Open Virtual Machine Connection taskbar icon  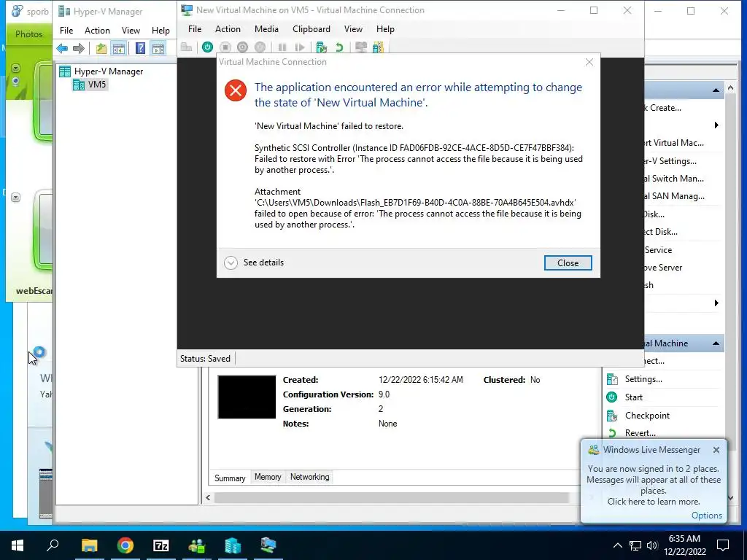tap(268, 545)
